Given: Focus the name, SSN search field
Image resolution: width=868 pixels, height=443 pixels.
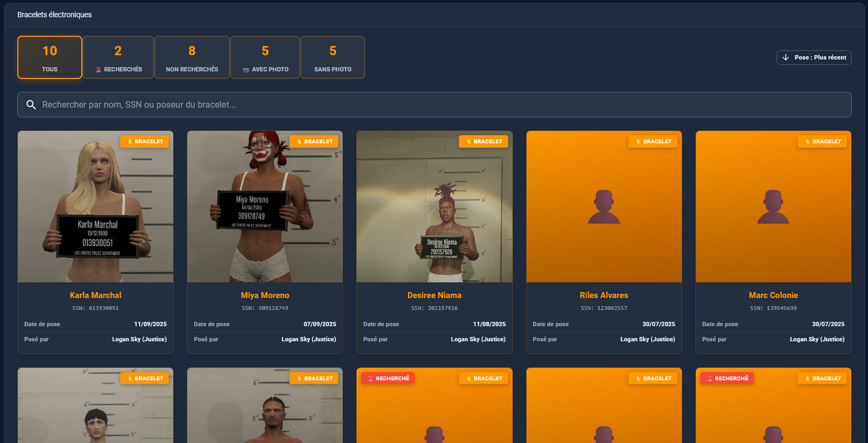Looking at the screenshot, I should 433,105.
